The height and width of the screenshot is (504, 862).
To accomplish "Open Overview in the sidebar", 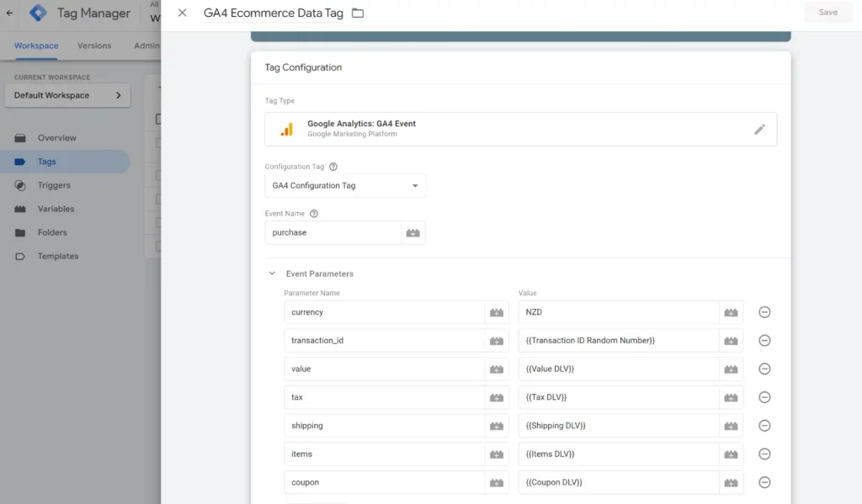I will coord(65,138).
